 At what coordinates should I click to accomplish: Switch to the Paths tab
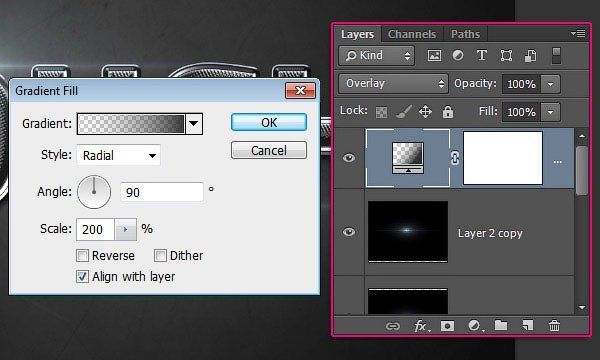tap(465, 34)
